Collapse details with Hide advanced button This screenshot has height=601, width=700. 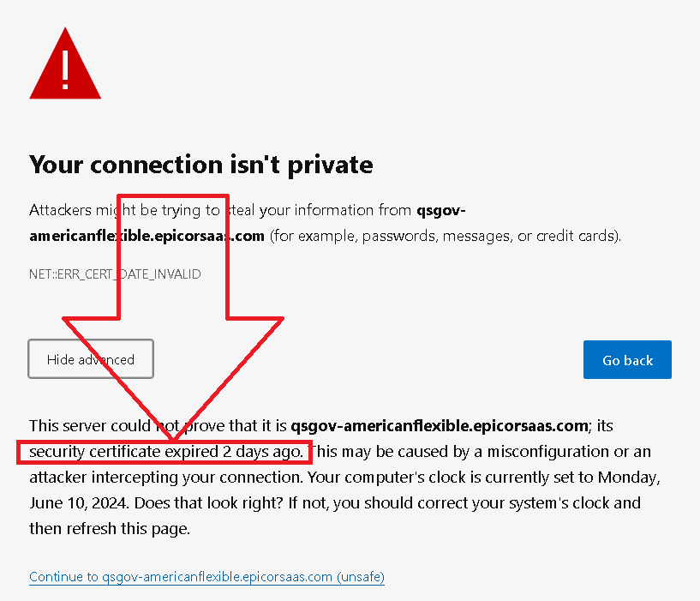click(x=91, y=359)
